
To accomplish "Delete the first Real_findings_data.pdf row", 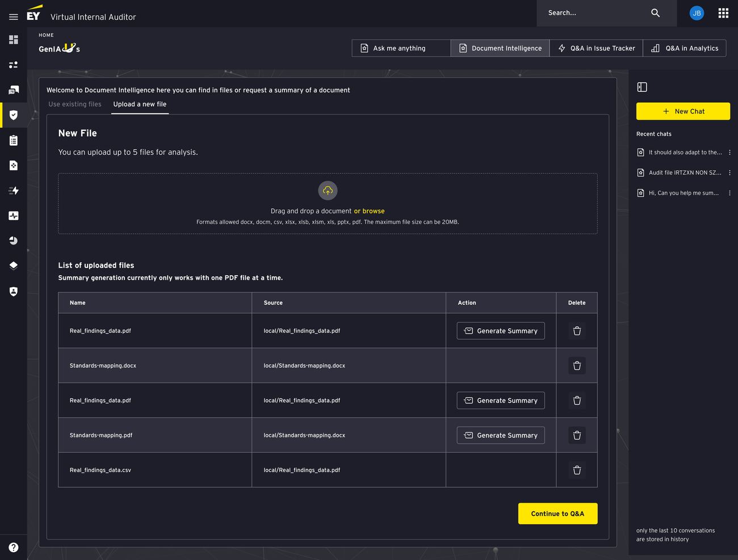I will point(577,331).
